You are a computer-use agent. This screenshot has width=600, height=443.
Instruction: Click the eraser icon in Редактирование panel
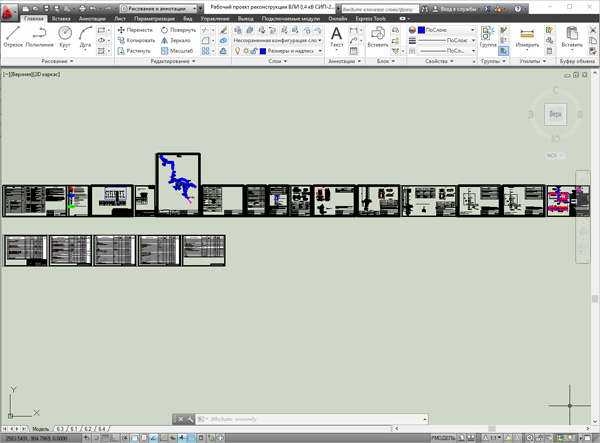[x=223, y=30]
